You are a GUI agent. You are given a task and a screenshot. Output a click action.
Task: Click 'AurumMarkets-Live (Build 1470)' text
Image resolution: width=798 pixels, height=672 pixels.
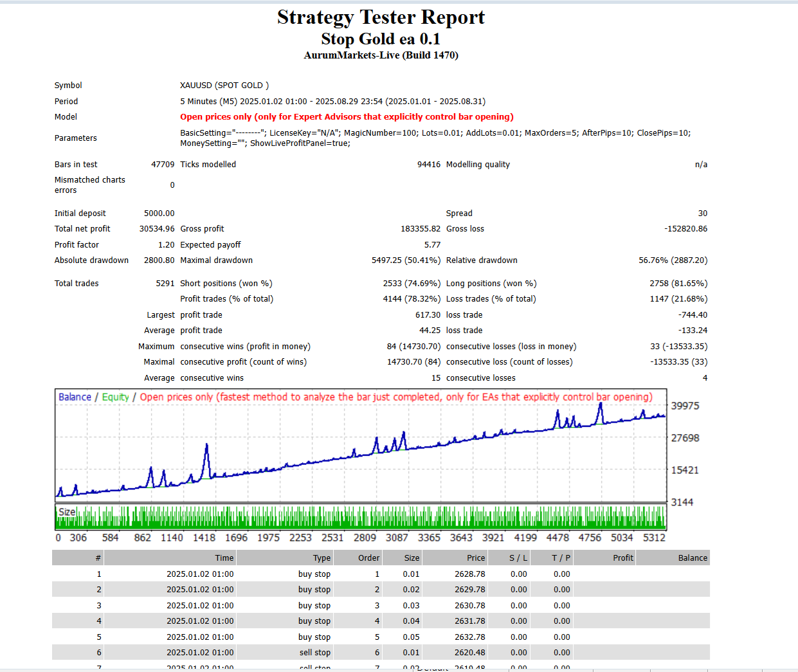point(381,55)
